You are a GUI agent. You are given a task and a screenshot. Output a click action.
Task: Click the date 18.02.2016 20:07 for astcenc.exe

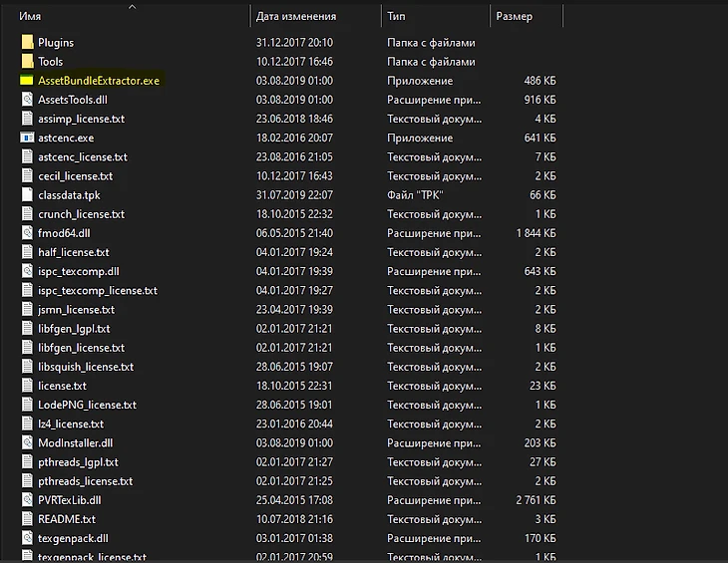(294, 138)
